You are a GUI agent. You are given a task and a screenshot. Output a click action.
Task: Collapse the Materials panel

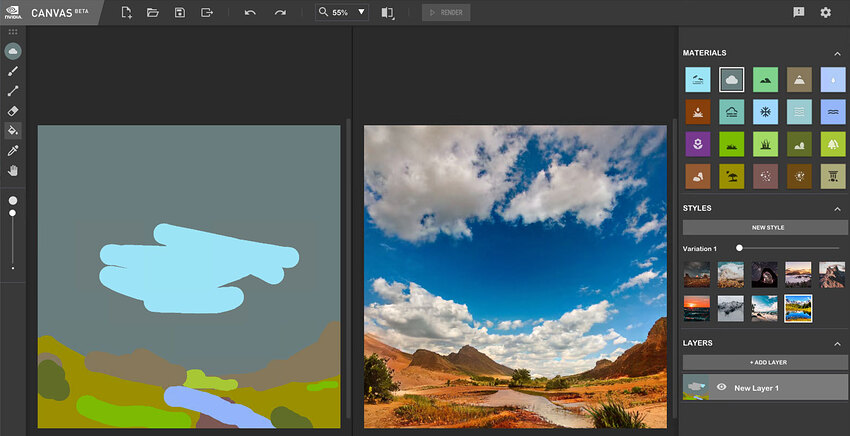point(838,53)
